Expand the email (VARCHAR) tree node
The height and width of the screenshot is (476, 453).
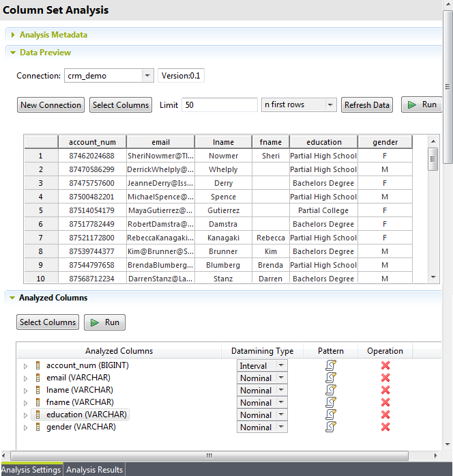(x=26, y=378)
